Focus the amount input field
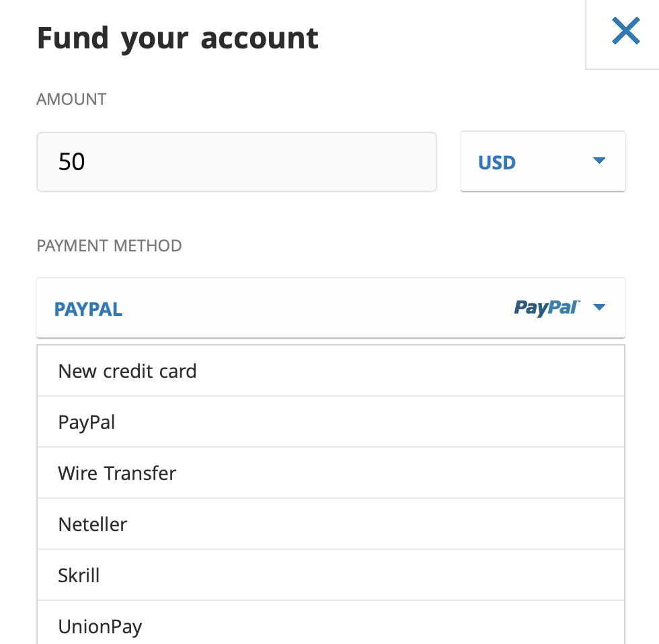 (x=237, y=162)
